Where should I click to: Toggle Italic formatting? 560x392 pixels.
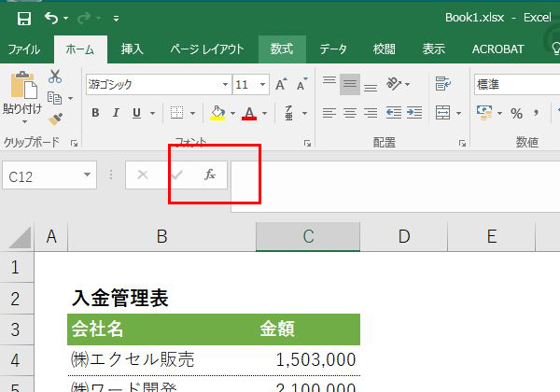[x=117, y=113]
